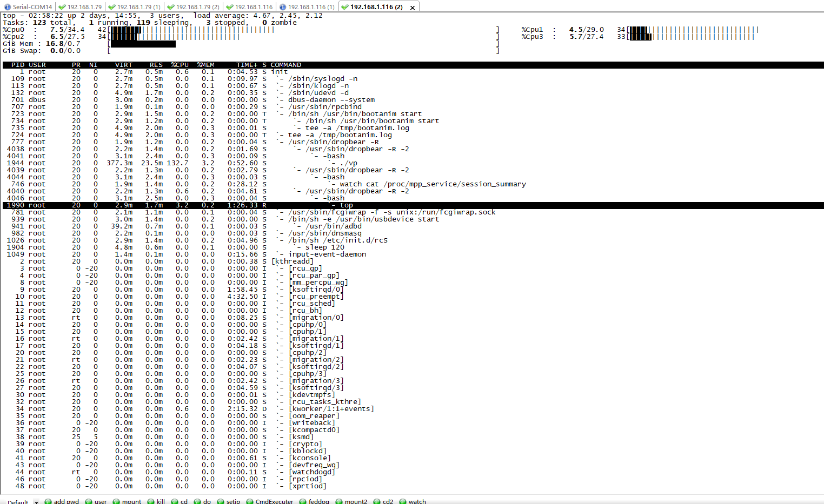
Task: Click the [xprtiod] thread line
Action: click(x=413, y=486)
